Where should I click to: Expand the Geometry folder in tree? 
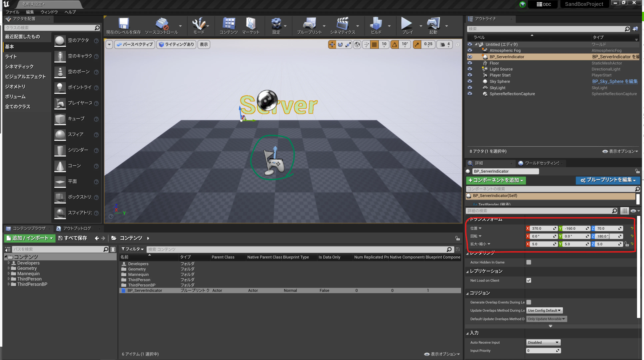coord(9,268)
